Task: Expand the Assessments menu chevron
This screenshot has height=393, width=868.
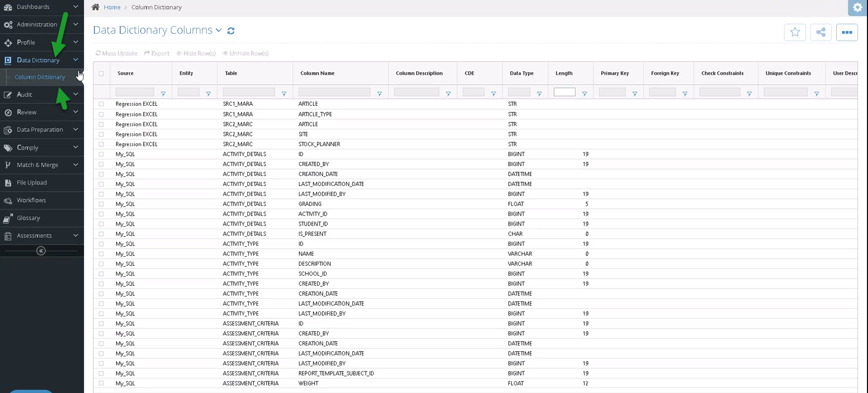Action: [x=76, y=235]
